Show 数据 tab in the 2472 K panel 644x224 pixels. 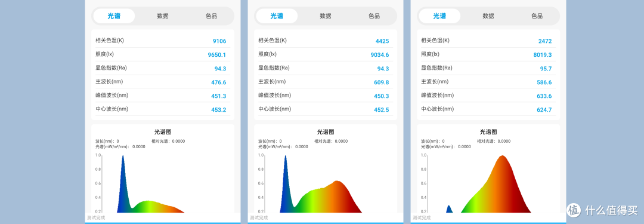pyautogui.click(x=488, y=16)
